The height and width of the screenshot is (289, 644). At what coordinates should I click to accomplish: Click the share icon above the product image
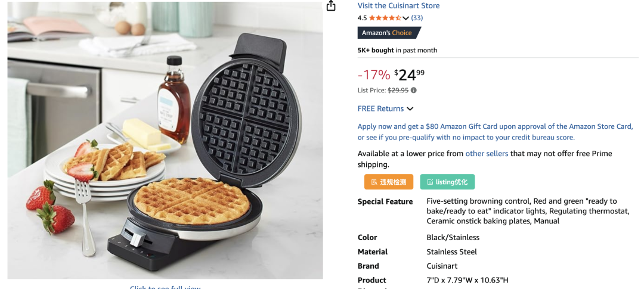coord(330,5)
